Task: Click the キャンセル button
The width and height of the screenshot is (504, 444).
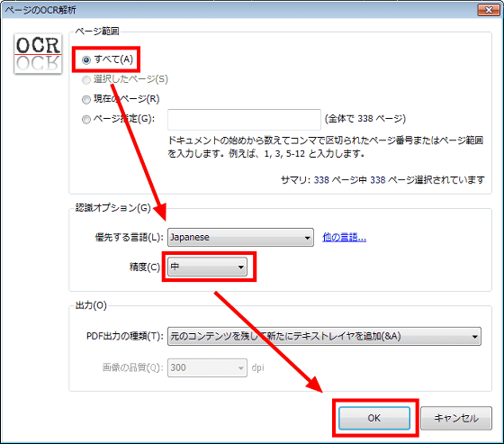Action: [x=456, y=418]
